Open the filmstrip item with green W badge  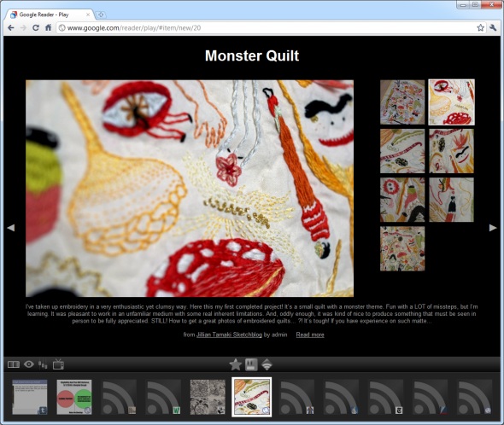coord(163,397)
